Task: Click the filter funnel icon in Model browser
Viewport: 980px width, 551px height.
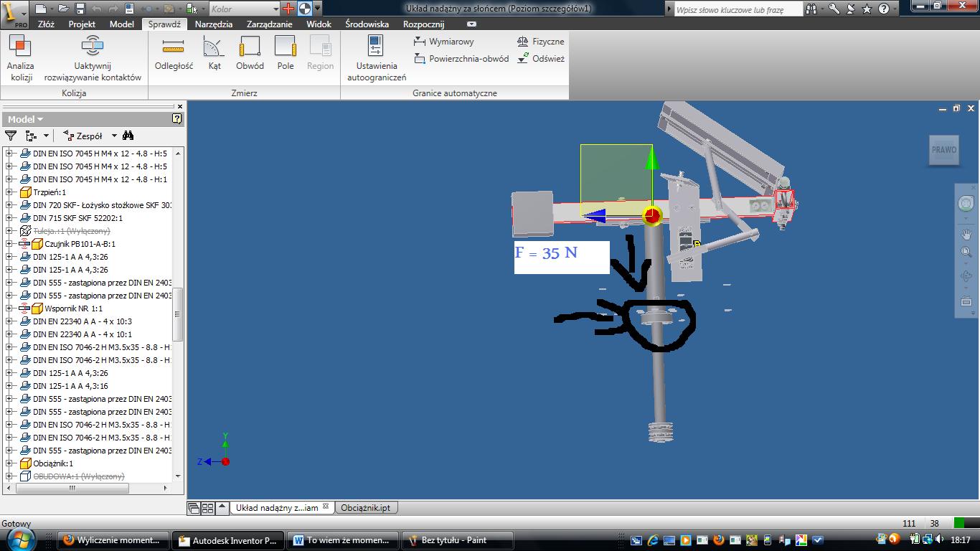Action: [11, 136]
